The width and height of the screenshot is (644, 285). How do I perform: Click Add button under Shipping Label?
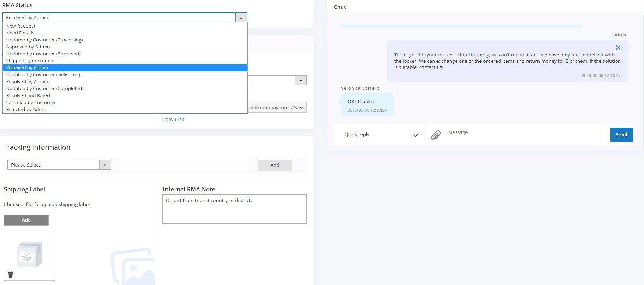pyautogui.click(x=26, y=220)
